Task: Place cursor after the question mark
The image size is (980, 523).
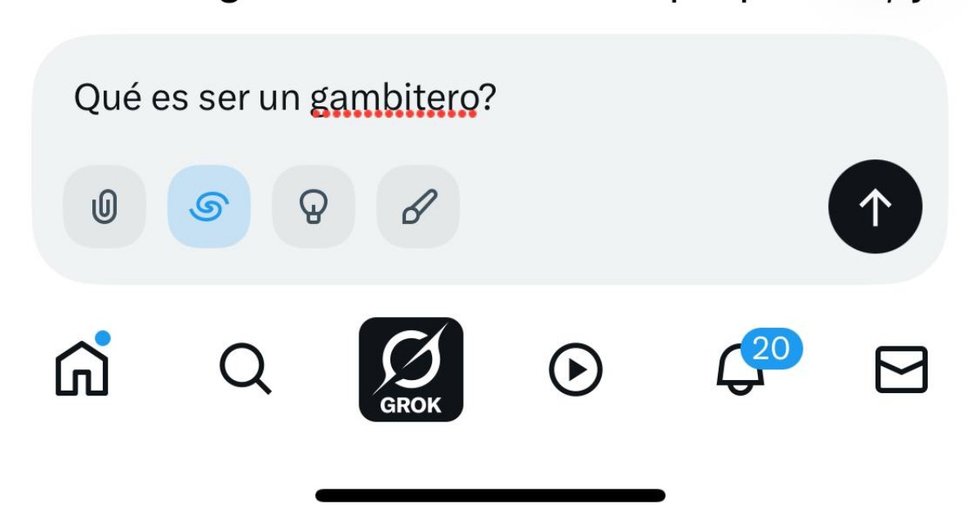Action: tap(497, 100)
